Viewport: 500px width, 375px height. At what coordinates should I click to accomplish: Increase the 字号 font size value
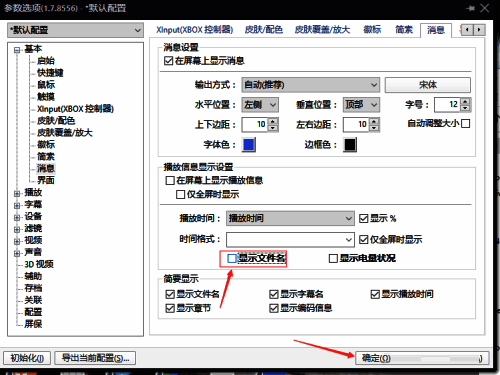click(465, 101)
